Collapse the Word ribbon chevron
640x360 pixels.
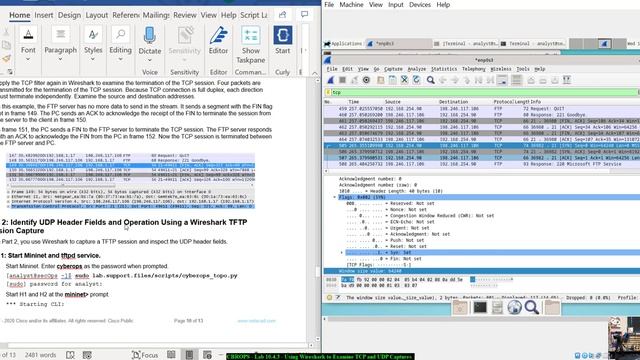(x=315, y=73)
